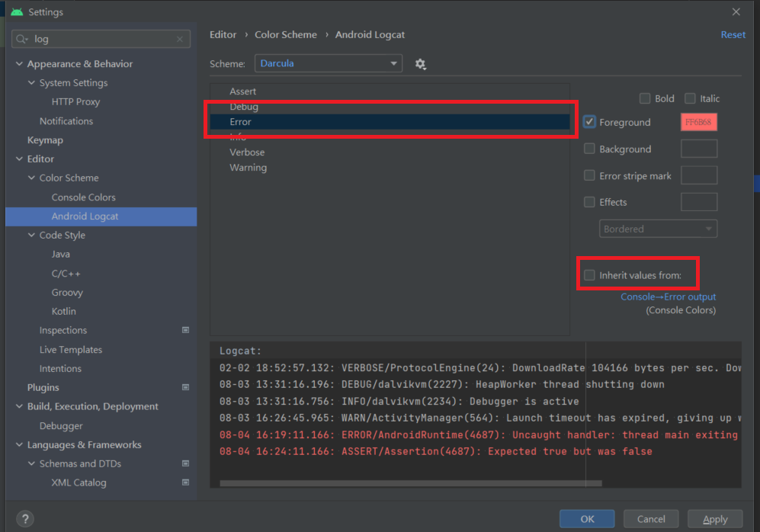Check the Inherit values from checkbox

pos(589,275)
